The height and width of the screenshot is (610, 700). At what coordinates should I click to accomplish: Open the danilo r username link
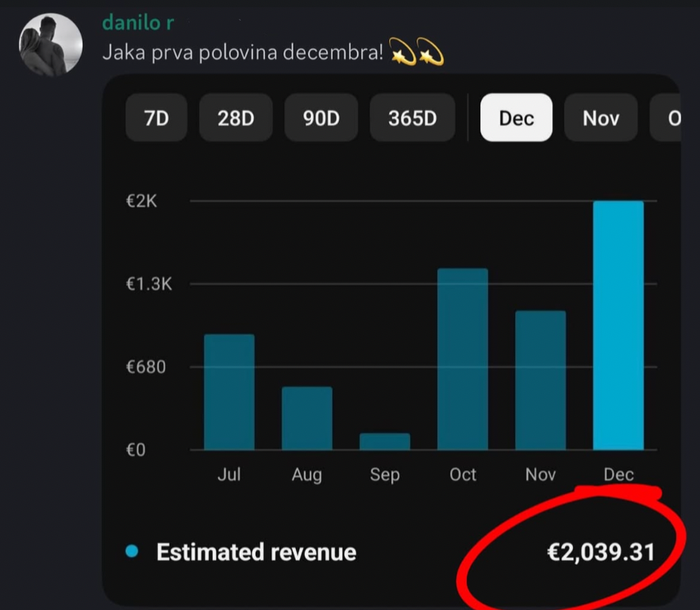coord(138,23)
